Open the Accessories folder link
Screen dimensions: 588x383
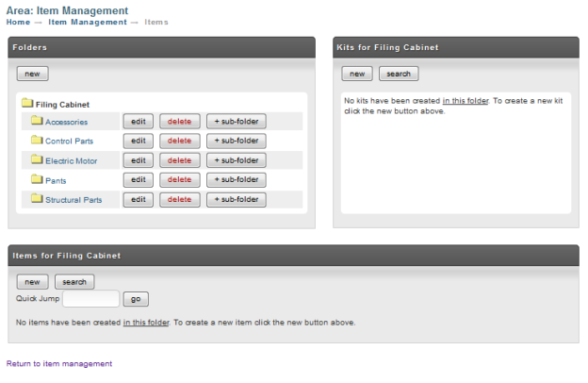[66, 122]
